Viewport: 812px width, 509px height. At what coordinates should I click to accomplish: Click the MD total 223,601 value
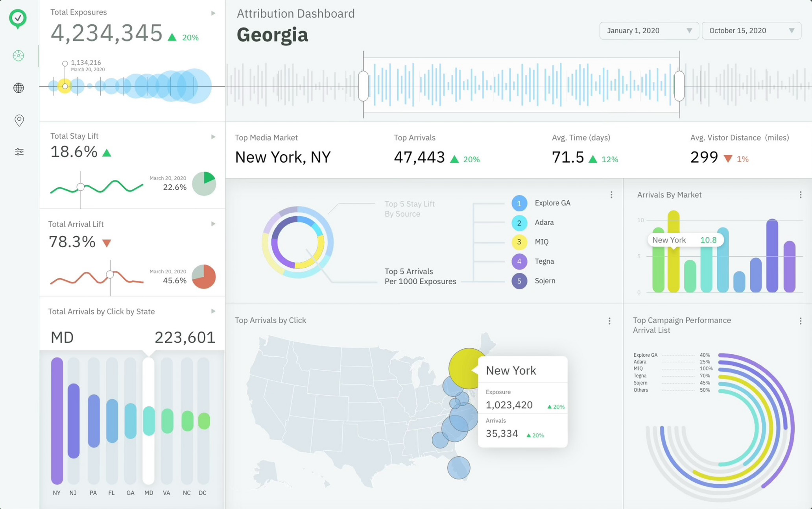tap(185, 337)
